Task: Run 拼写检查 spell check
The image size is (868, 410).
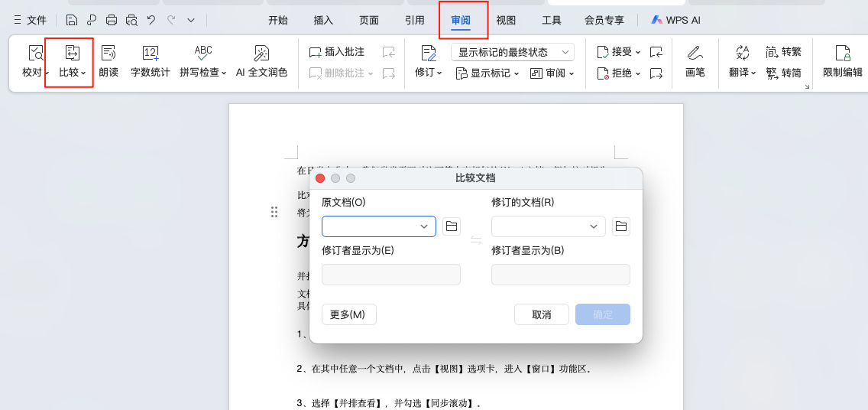Action: pyautogui.click(x=203, y=61)
